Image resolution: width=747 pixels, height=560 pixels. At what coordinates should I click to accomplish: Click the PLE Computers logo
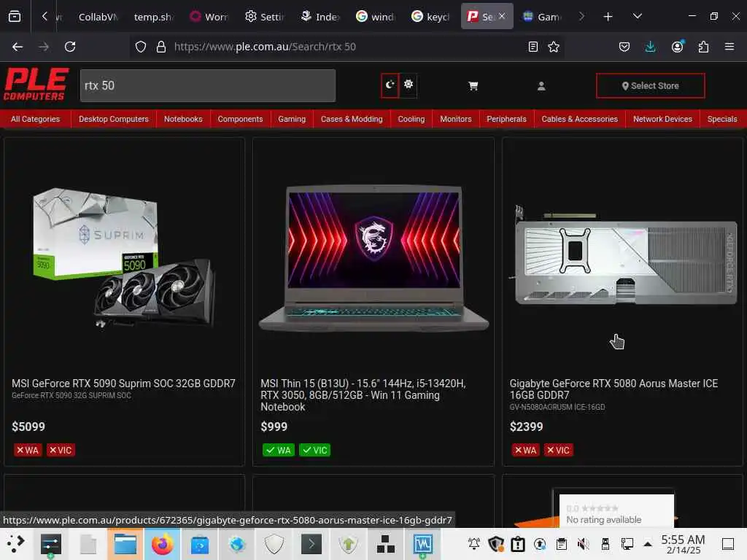coord(36,85)
